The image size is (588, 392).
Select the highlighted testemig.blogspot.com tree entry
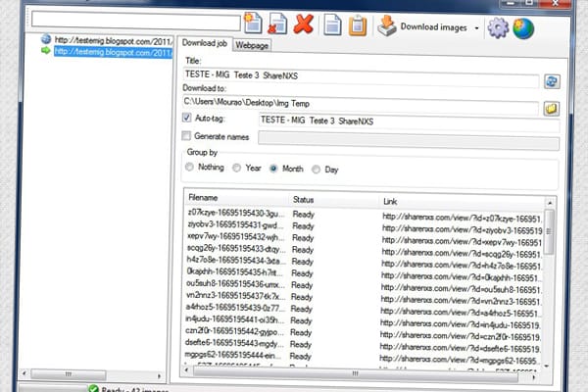pyautogui.click(x=114, y=52)
